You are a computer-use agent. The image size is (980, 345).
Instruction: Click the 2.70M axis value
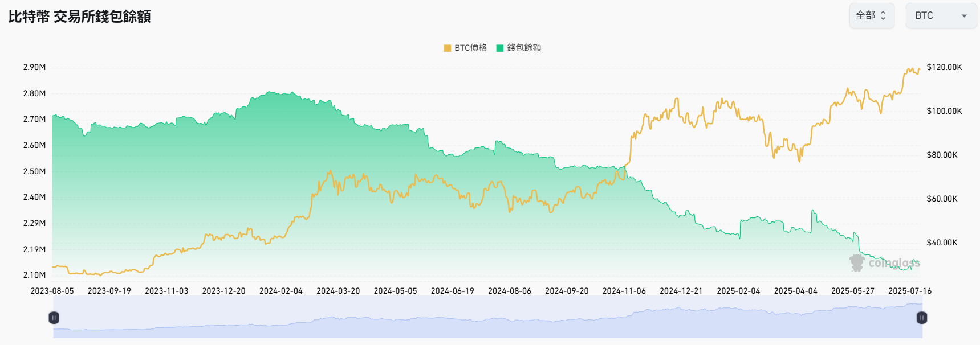34,119
